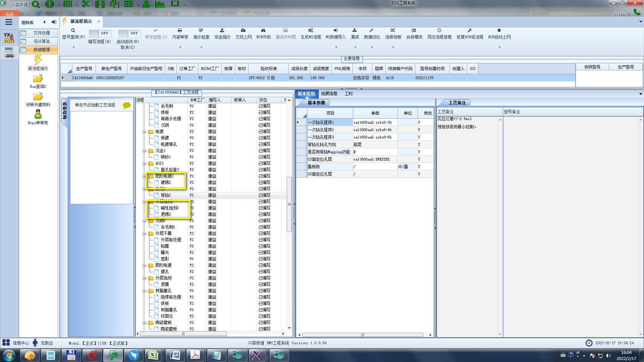Viewport: 644px width, 362px height.
Task: Click the 生成MI流程 gears icon
Action: click(x=311, y=31)
